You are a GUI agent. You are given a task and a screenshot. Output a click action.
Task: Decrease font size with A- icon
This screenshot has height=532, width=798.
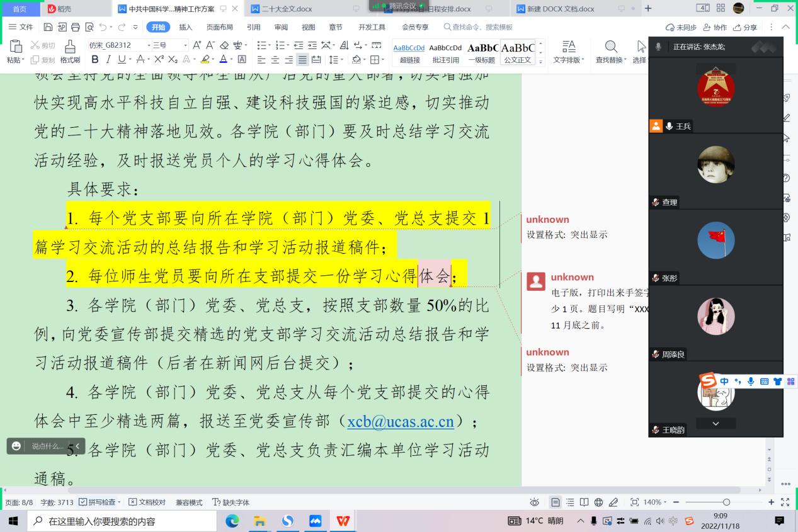[x=210, y=45]
